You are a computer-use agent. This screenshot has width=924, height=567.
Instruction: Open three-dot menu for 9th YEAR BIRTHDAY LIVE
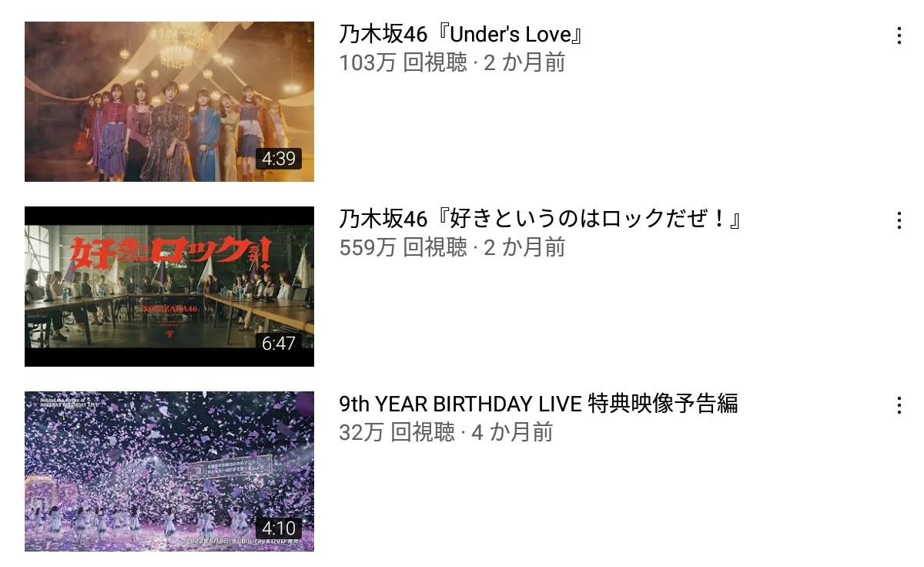click(x=899, y=405)
